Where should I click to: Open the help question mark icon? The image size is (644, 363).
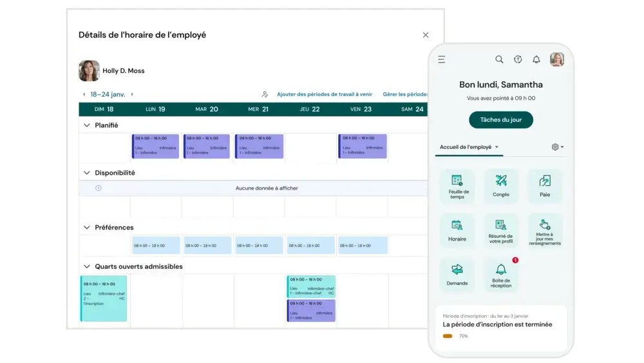(518, 59)
